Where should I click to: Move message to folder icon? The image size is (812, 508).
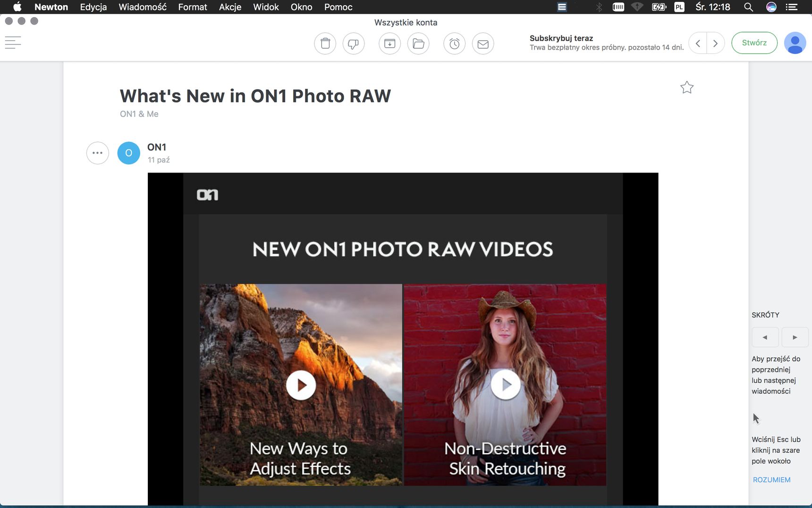(x=418, y=43)
